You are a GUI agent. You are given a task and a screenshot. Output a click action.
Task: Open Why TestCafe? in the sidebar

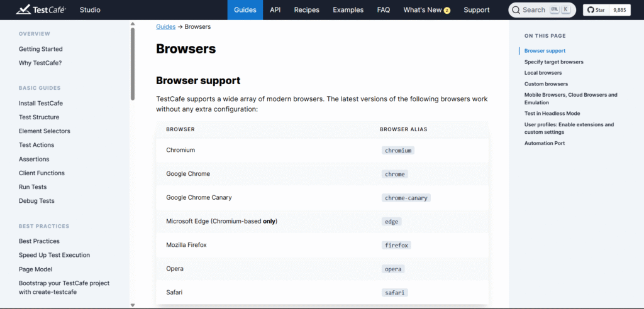tap(40, 63)
